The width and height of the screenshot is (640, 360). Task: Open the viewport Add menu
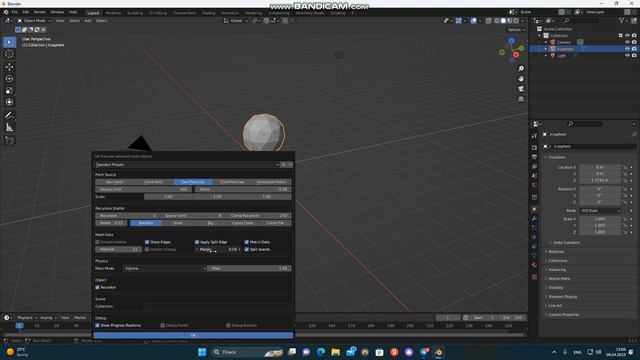coord(88,20)
